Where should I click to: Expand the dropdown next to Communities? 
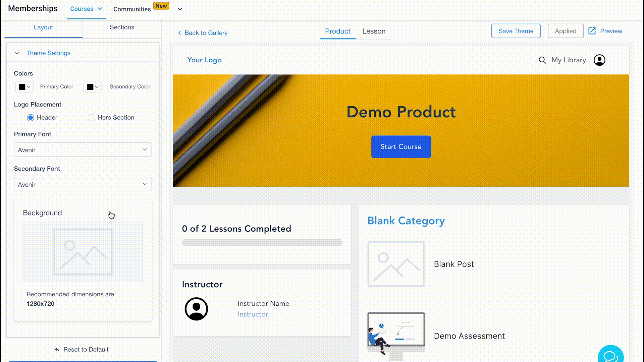(180, 9)
